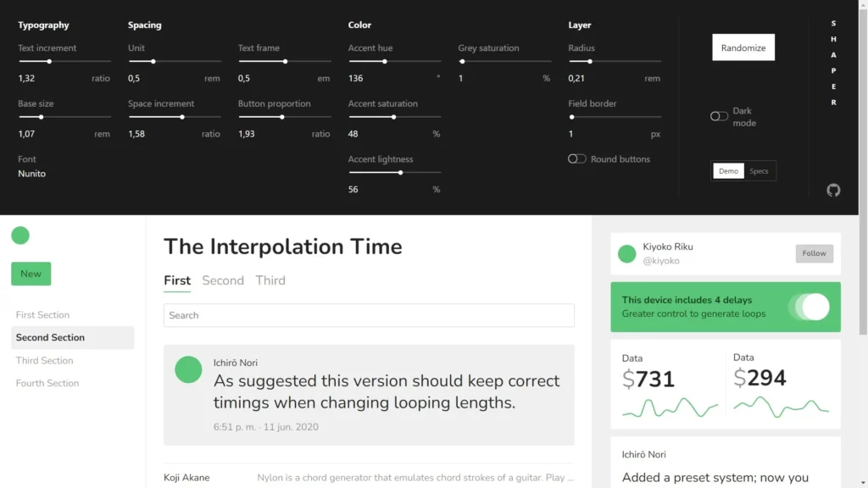Select the Specs view tab
This screenshot has height=488, width=868.
759,171
